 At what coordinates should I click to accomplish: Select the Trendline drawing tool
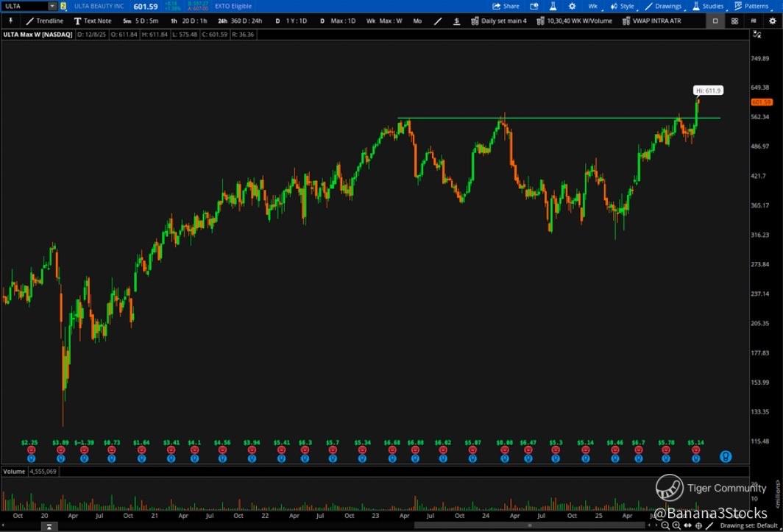[45, 21]
